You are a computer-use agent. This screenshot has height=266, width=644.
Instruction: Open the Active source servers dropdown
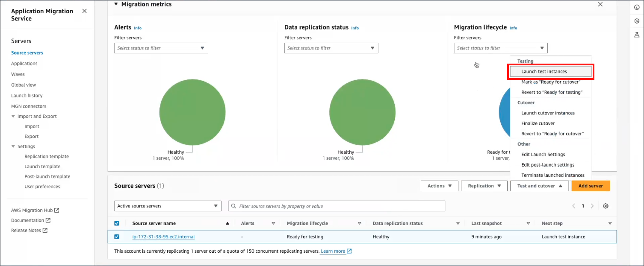click(168, 206)
